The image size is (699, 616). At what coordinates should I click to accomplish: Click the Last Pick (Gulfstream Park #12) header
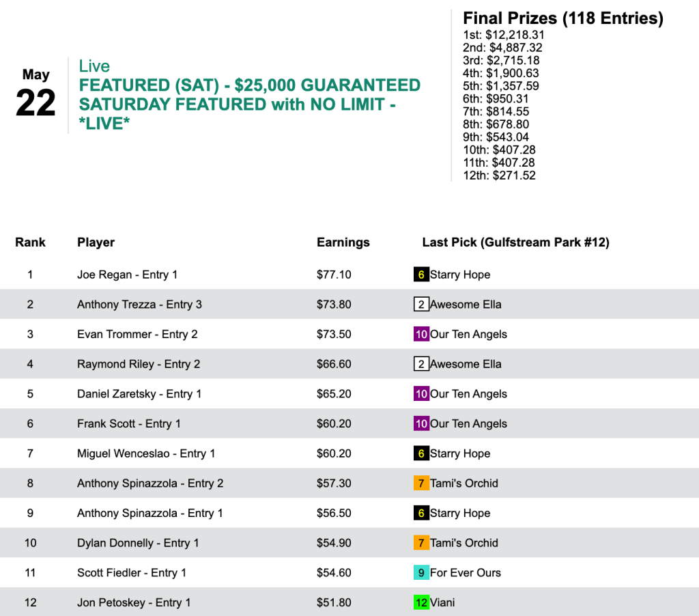point(515,242)
